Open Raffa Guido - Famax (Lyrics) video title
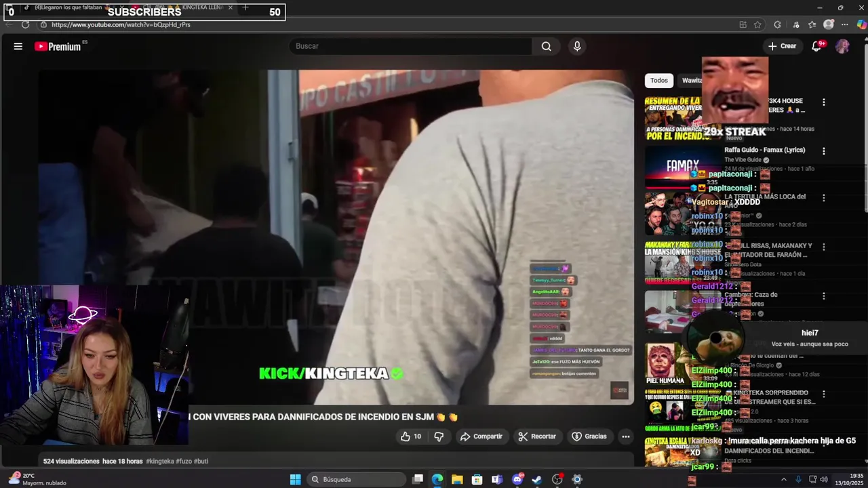The image size is (868, 488). pos(764,150)
